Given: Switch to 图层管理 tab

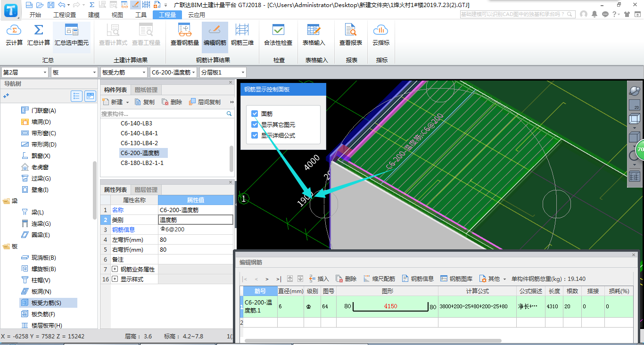Looking at the screenshot, I should 147,189.
